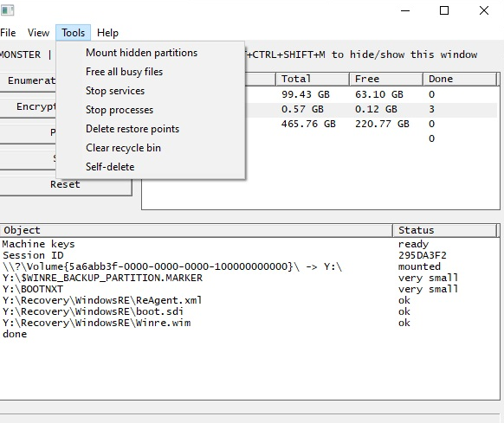Choose Clear recycle bin
Screen dimensions: 504x423
151,148
